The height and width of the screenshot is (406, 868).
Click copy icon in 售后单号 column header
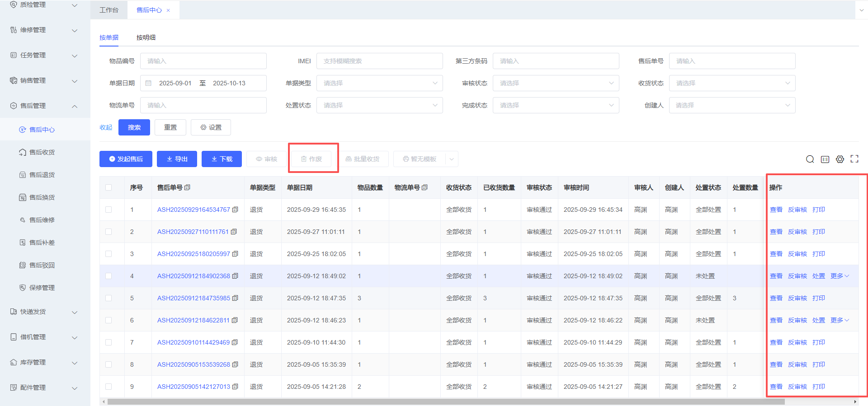pos(187,187)
